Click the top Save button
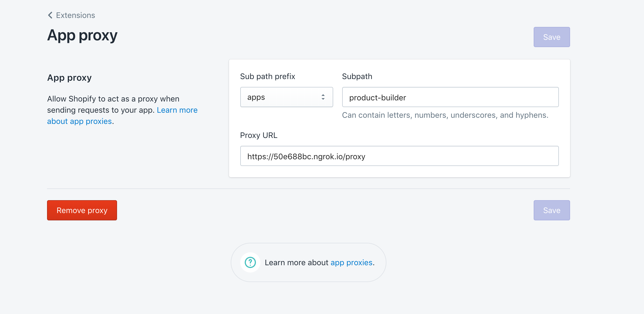 [552, 37]
